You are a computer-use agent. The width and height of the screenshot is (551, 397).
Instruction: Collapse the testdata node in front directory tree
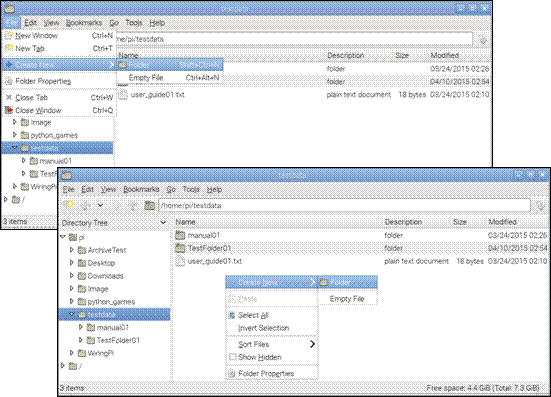coord(72,314)
